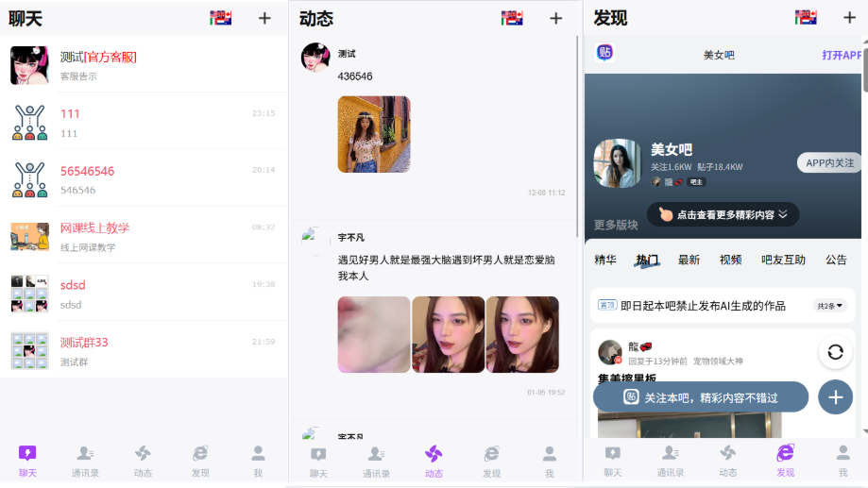The height and width of the screenshot is (488, 868).
Task: Open third selfie photo in 宇不凡's post
Action: click(522, 334)
